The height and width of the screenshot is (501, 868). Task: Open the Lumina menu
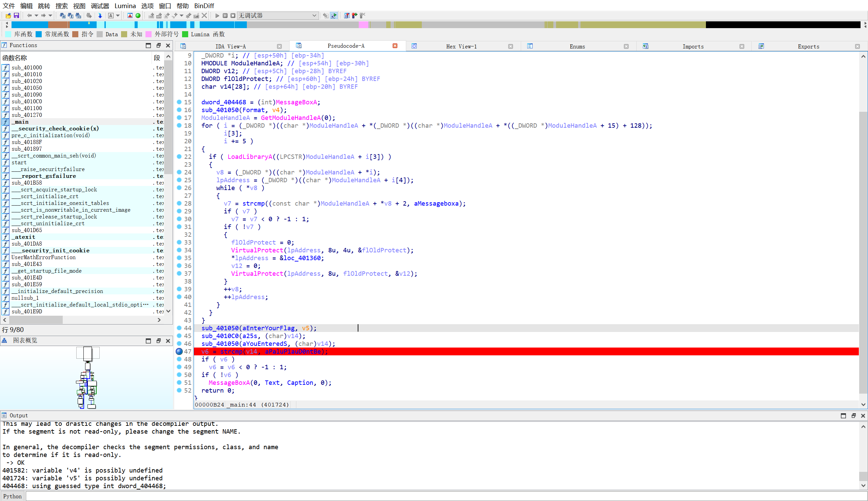point(125,5)
